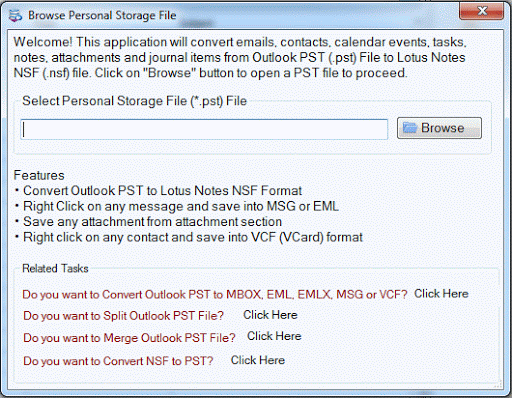Image resolution: width=512 pixels, height=398 pixels.
Task: Select the red 'Convert Outlook PST to MBOX' question text
Action: (x=215, y=295)
